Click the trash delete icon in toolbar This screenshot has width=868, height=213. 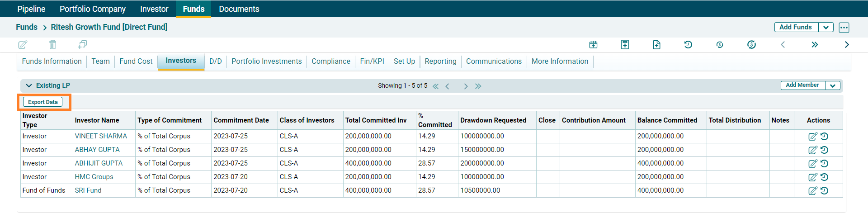[52, 44]
